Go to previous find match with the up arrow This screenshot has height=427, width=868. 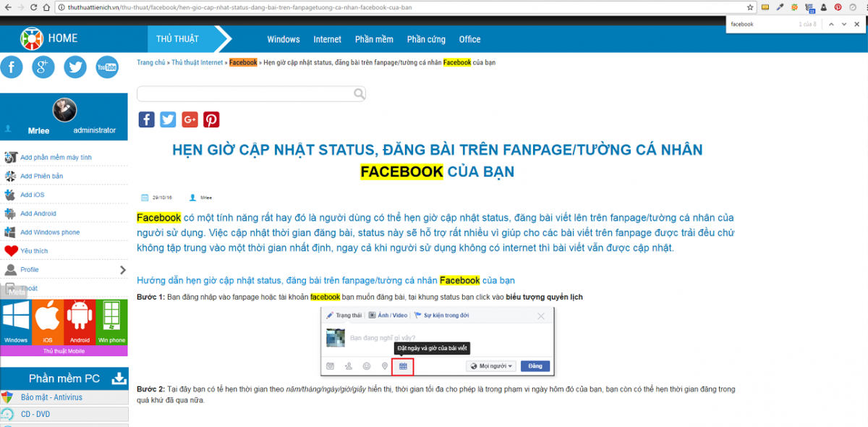[831, 24]
